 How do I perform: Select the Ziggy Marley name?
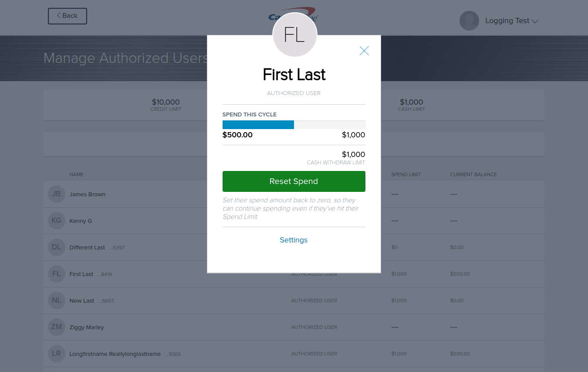pyautogui.click(x=87, y=328)
